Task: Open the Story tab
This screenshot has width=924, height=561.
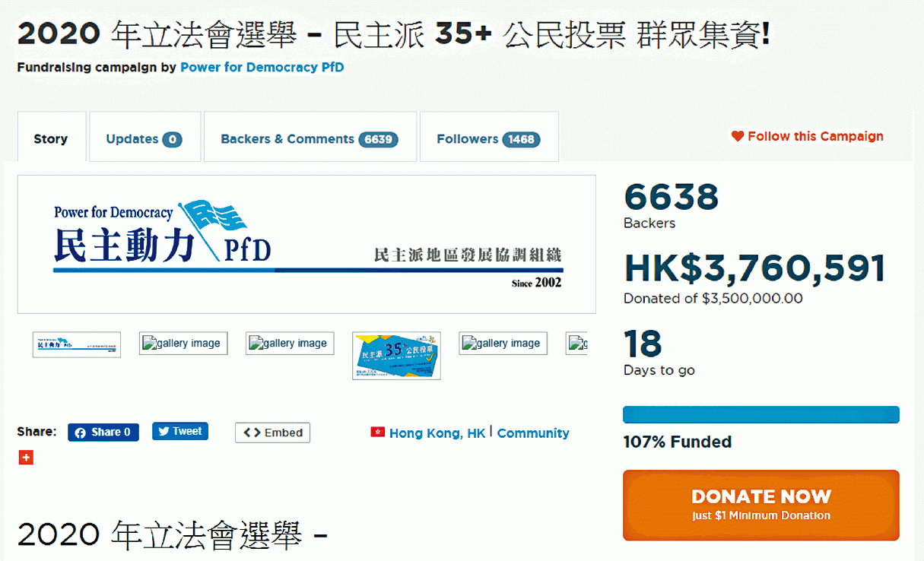Action: (51, 138)
